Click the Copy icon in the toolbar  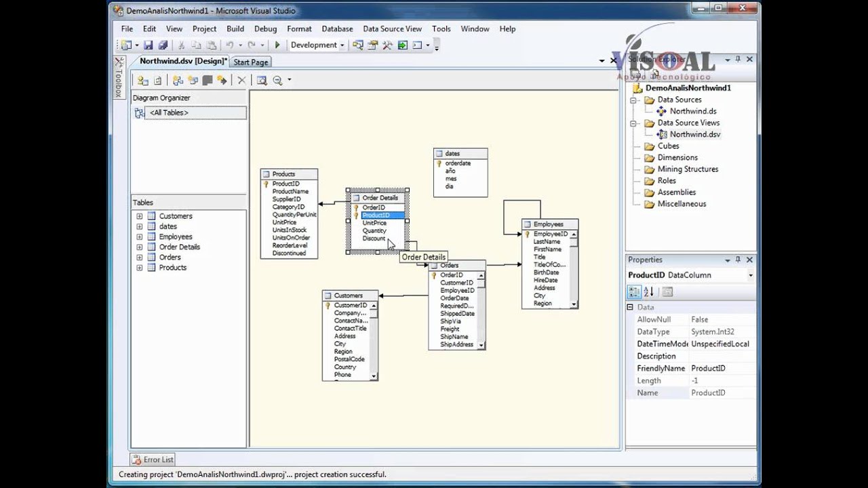[x=196, y=45]
